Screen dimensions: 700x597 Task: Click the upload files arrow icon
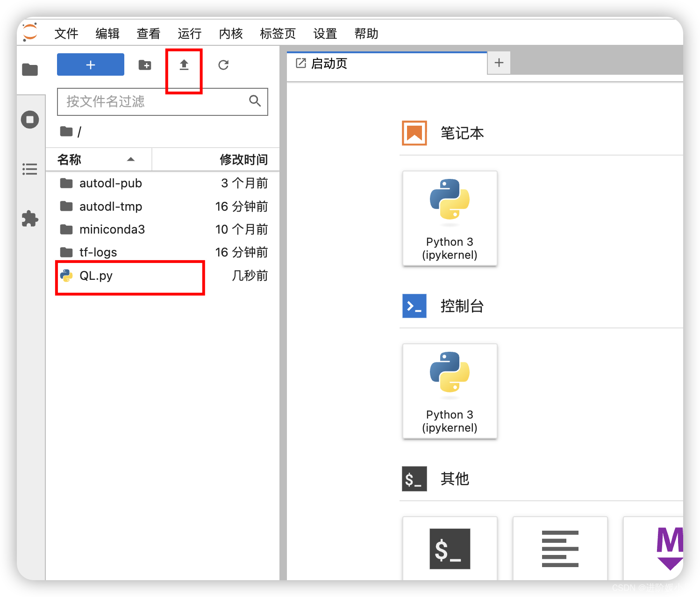pos(184,65)
